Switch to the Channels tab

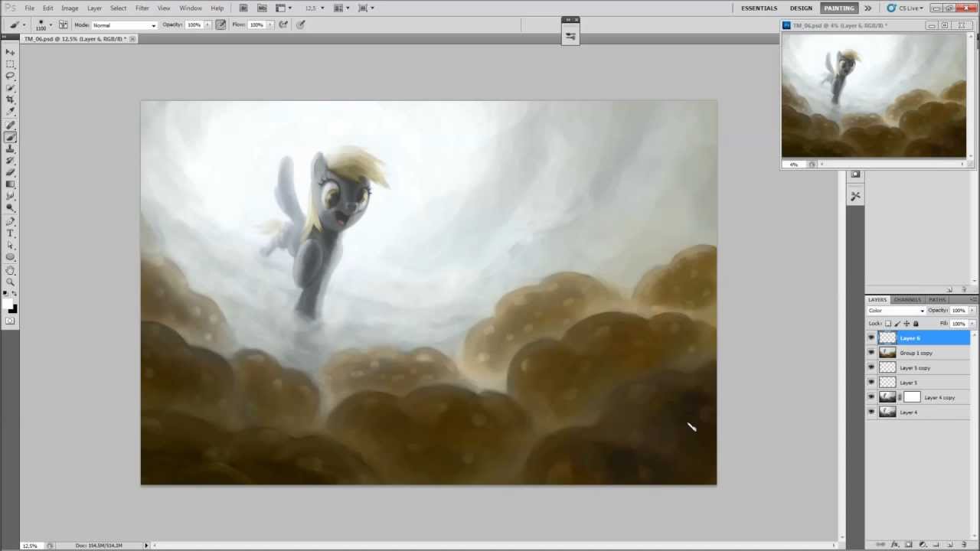pyautogui.click(x=907, y=299)
